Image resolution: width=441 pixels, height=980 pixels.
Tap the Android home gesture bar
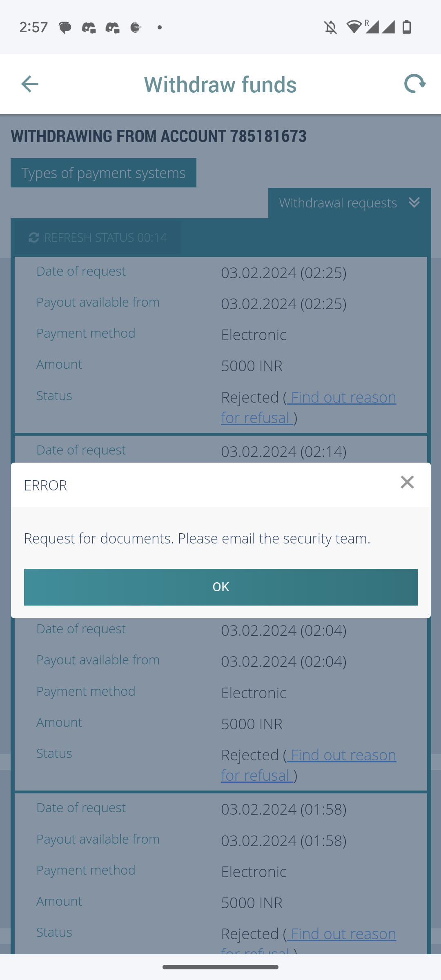point(220,967)
